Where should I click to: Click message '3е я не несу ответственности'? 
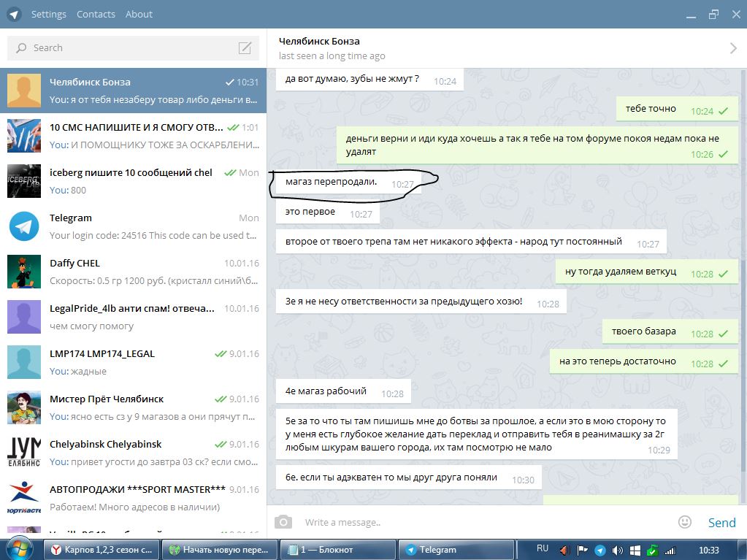coord(421,302)
